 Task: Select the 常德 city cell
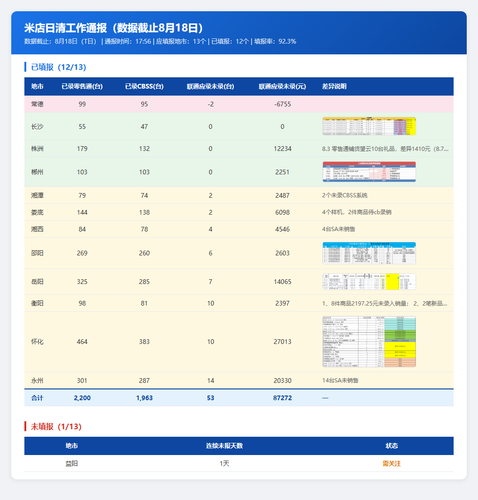point(37,104)
